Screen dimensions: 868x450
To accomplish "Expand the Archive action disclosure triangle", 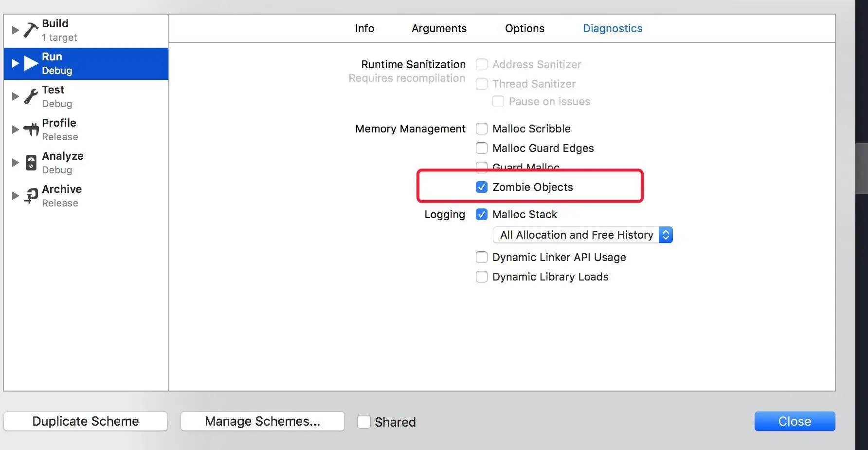I will click(x=15, y=196).
